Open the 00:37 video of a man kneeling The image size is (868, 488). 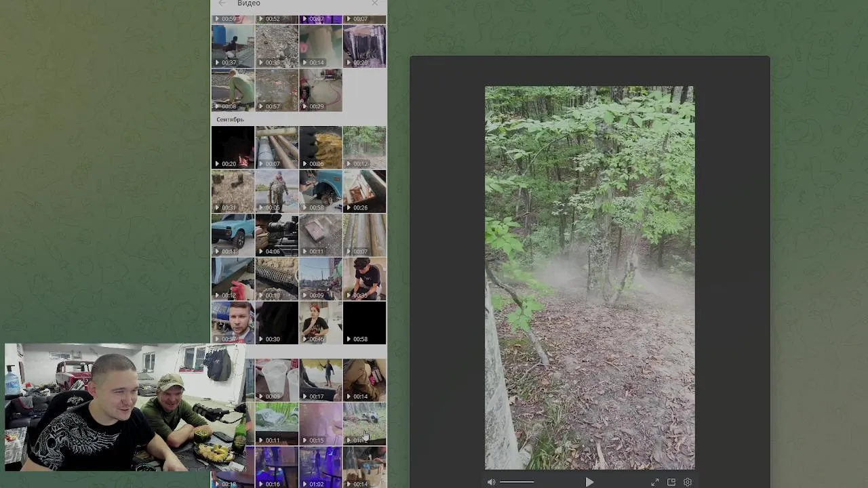(x=233, y=46)
